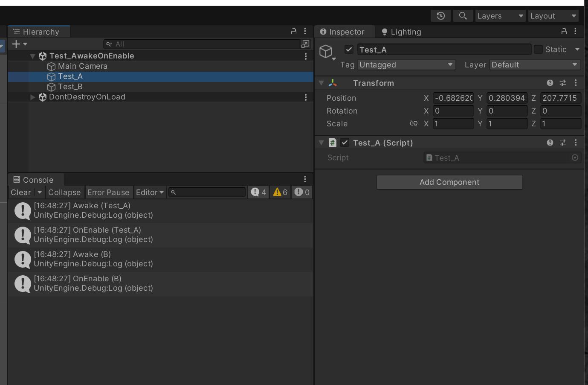
Task: Collapse the Test_AwakeOnEnable scene
Action: point(32,56)
